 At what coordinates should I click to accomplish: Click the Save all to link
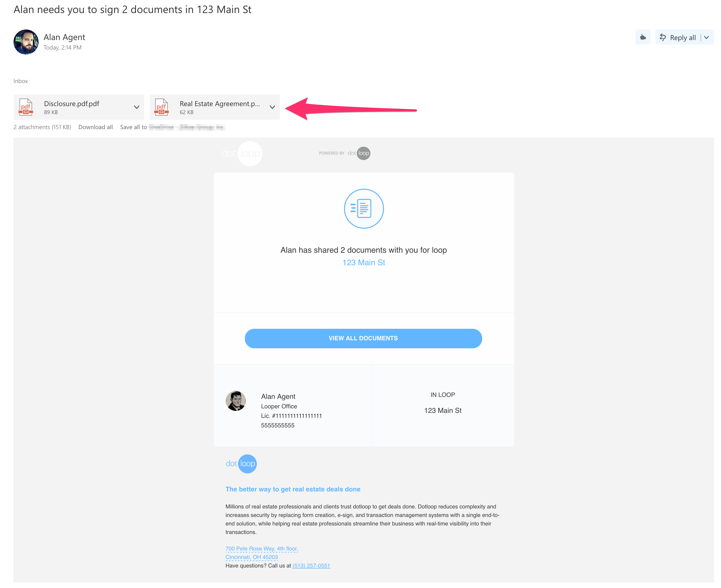[x=133, y=127]
